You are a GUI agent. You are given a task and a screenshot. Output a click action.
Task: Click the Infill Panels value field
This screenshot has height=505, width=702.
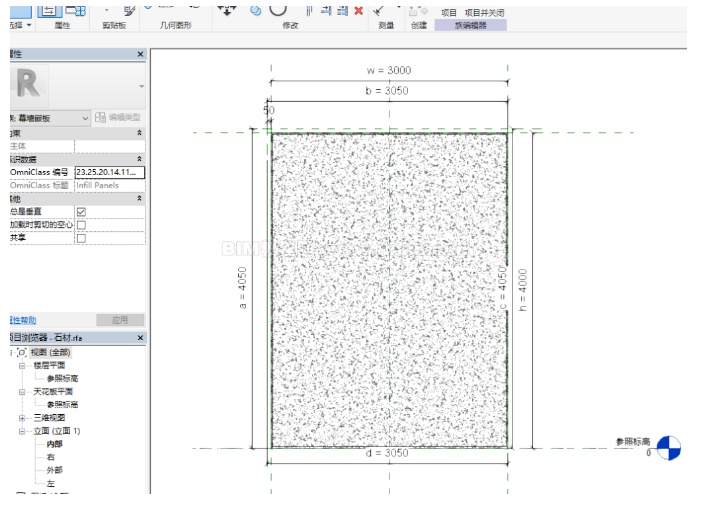[110, 185]
